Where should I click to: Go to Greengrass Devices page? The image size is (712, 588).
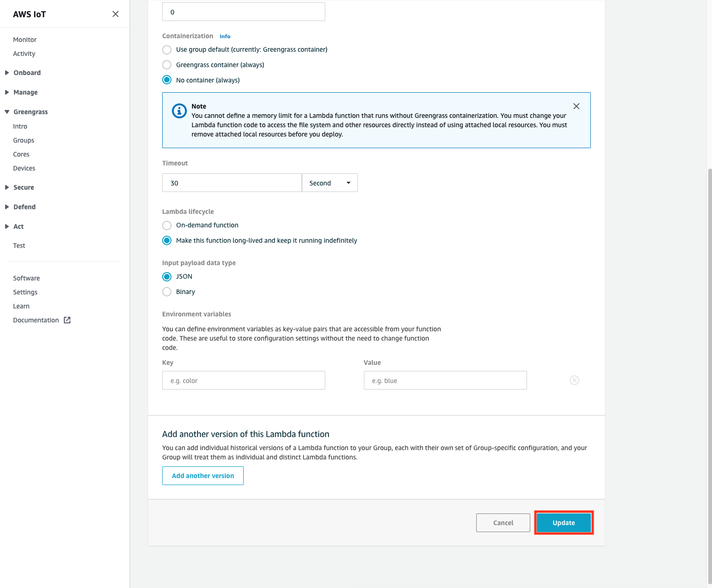pos(24,168)
